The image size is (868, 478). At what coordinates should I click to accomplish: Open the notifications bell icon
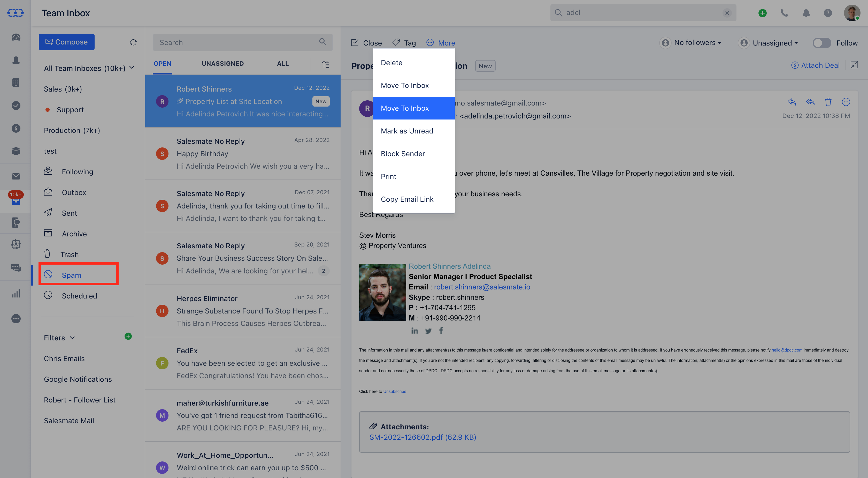tap(806, 13)
